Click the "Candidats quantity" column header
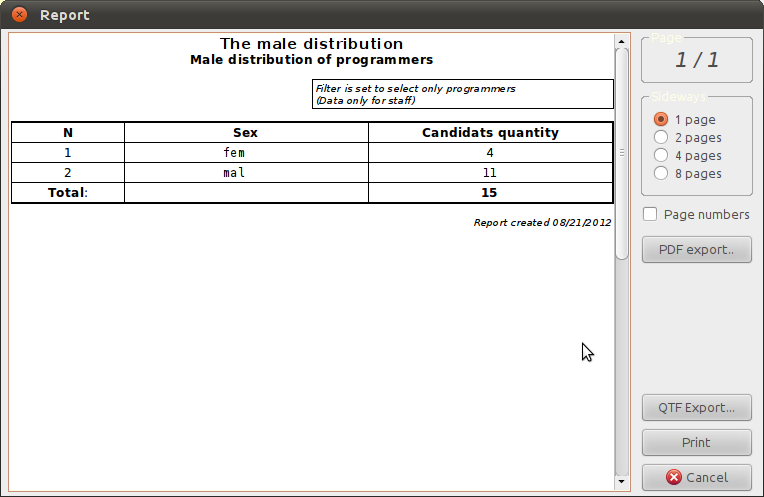 click(490, 132)
